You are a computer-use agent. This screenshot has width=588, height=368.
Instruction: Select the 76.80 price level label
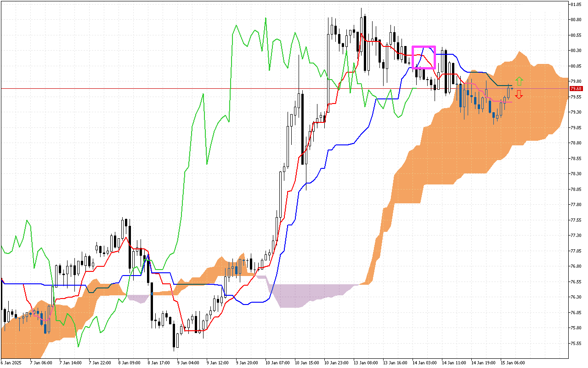click(576, 266)
